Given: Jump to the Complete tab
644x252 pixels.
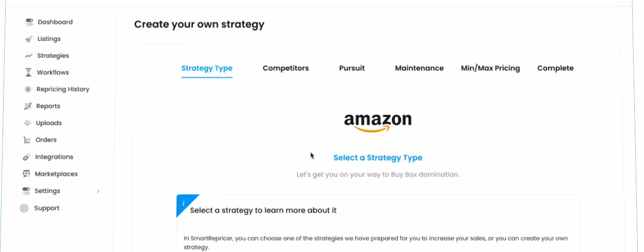Looking at the screenshot, I should pyautogui.click(x=555, y=68).
